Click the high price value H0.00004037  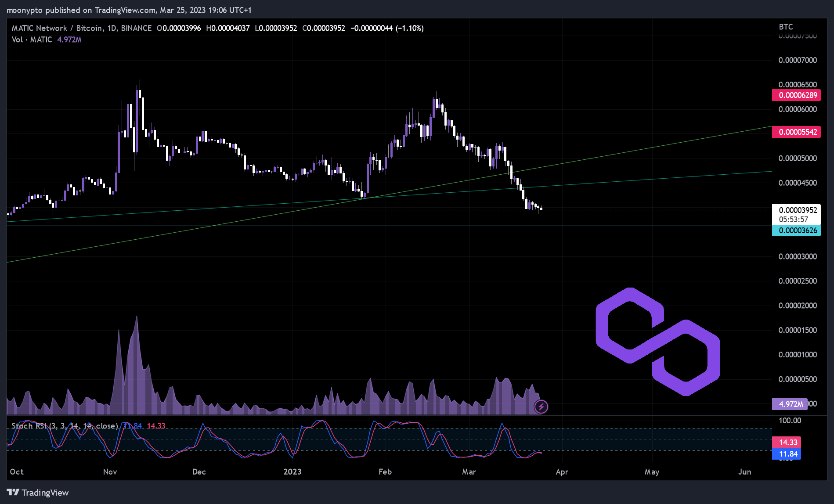point(228,28)
